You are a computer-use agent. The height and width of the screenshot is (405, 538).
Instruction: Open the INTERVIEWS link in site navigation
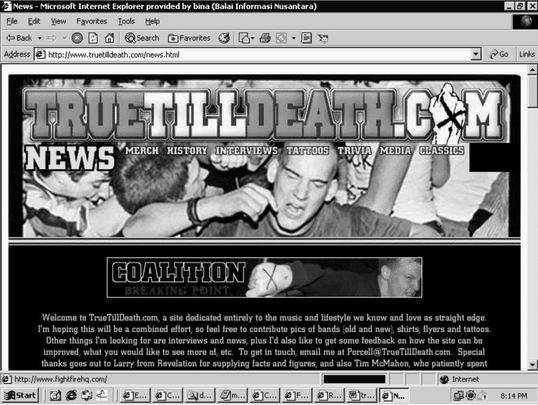coord(246,150)
